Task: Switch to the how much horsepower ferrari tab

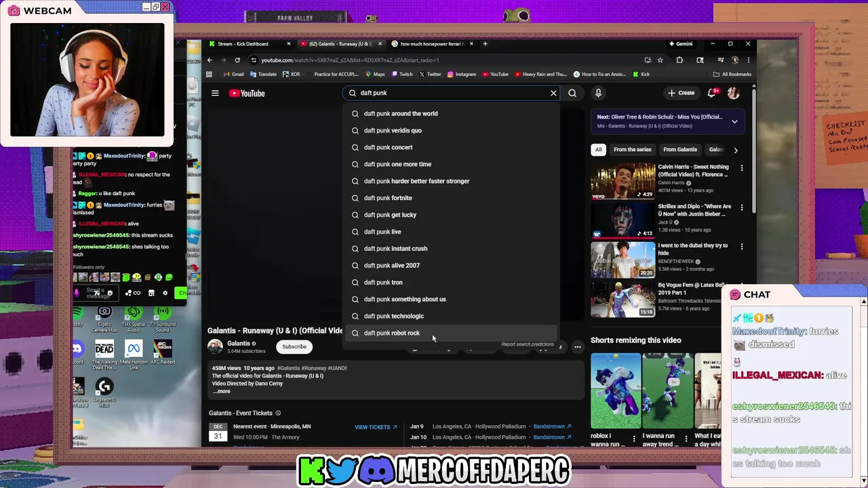Action: 431,43
